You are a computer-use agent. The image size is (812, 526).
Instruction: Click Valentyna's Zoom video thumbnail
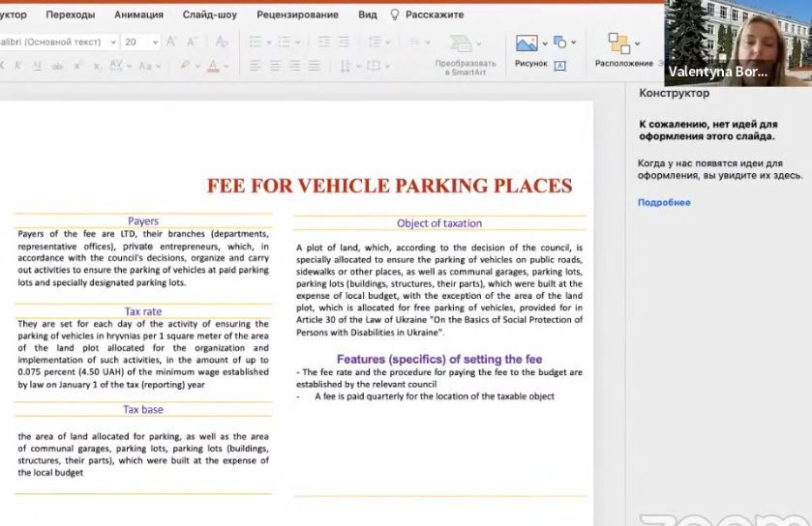coord(737,43)
